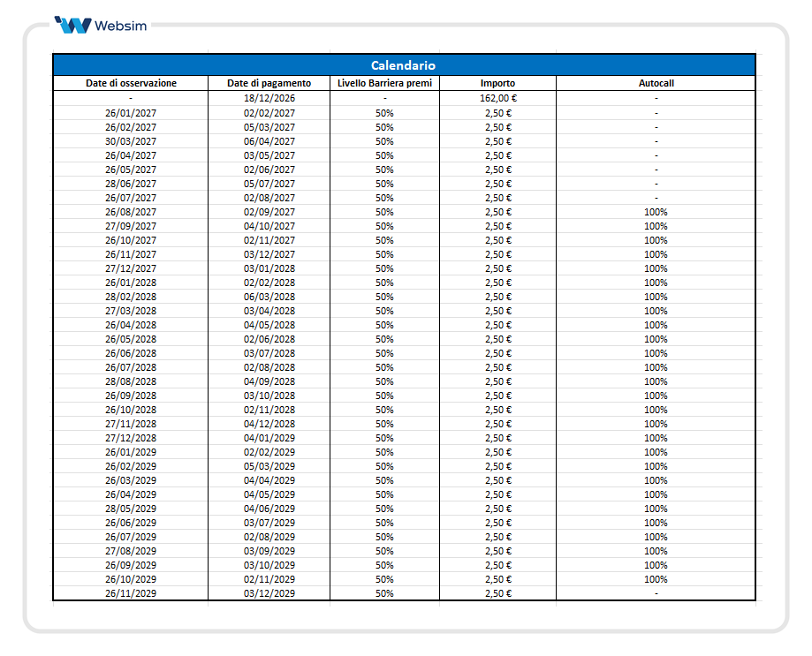Image resolution: width=812 pixels, height=656 pixels.
Task: Select the last observation date 26/11/2029
Action: pos(131,593)
